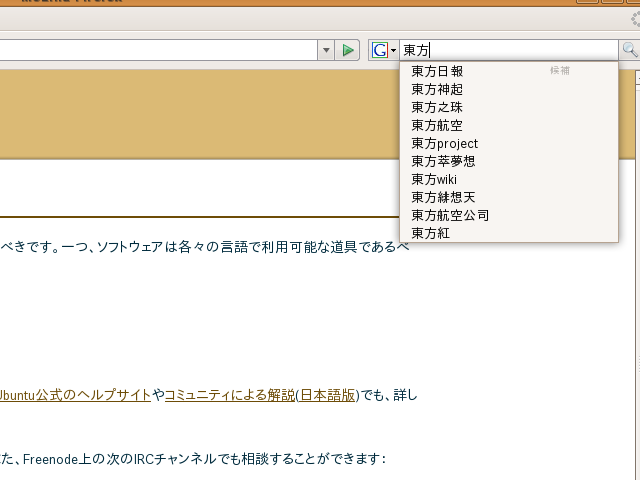Pick suggestion 東方緋想天
Screen dimensions: 640x480
(x=443, y=197)
